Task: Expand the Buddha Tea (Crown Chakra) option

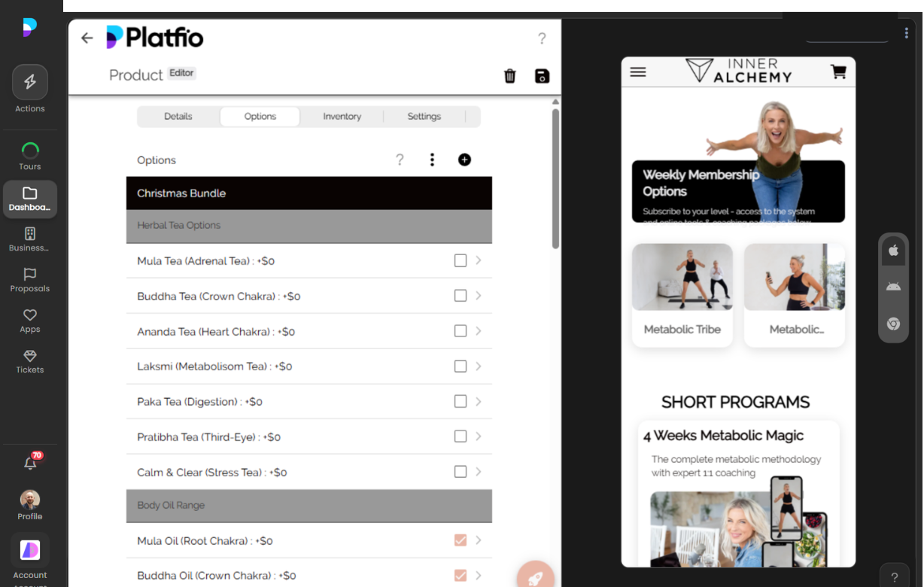Action: [x=479, y=295]
